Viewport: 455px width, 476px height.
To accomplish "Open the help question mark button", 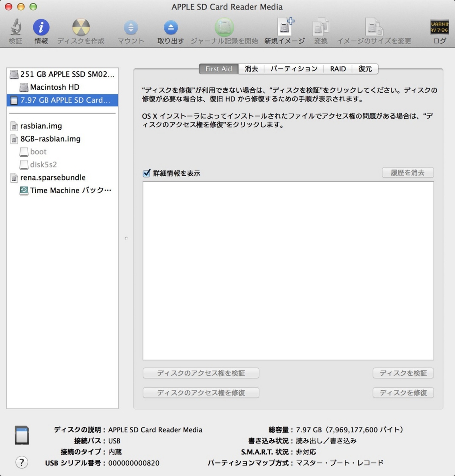I will click(22, 462).
